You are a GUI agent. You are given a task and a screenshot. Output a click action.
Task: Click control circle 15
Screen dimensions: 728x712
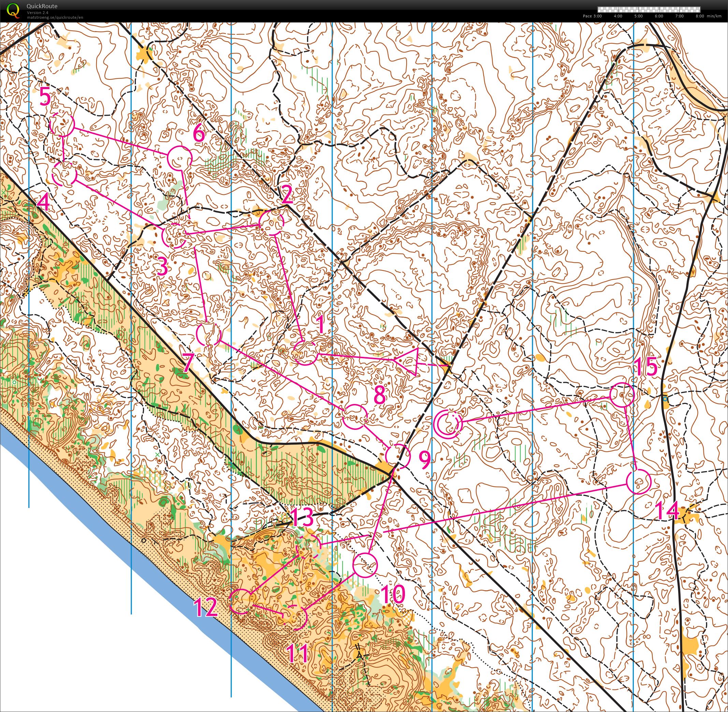tap(622, 395)
